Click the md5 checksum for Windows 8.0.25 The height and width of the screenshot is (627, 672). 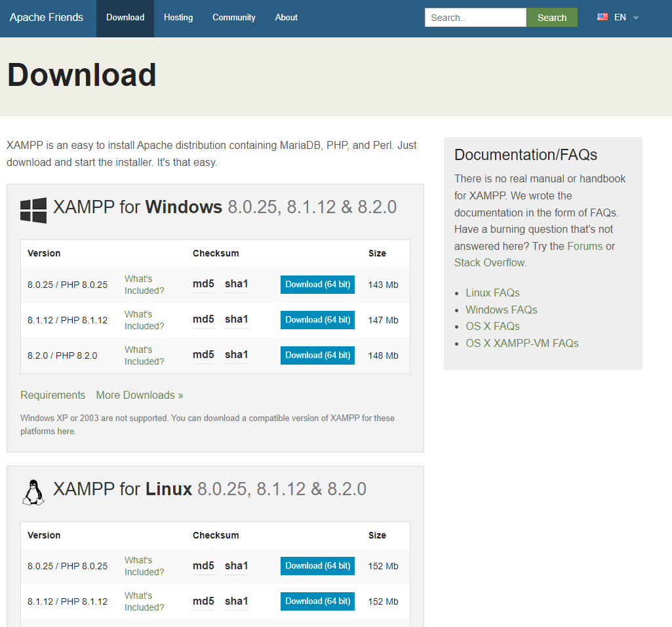pos(203,284)
